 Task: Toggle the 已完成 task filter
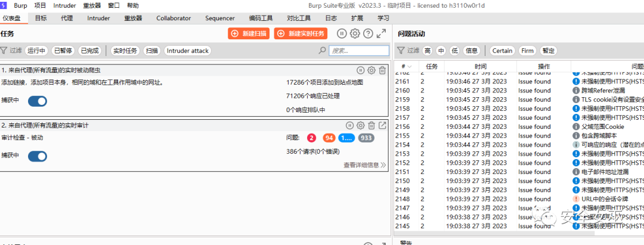[x=89, y=51]
